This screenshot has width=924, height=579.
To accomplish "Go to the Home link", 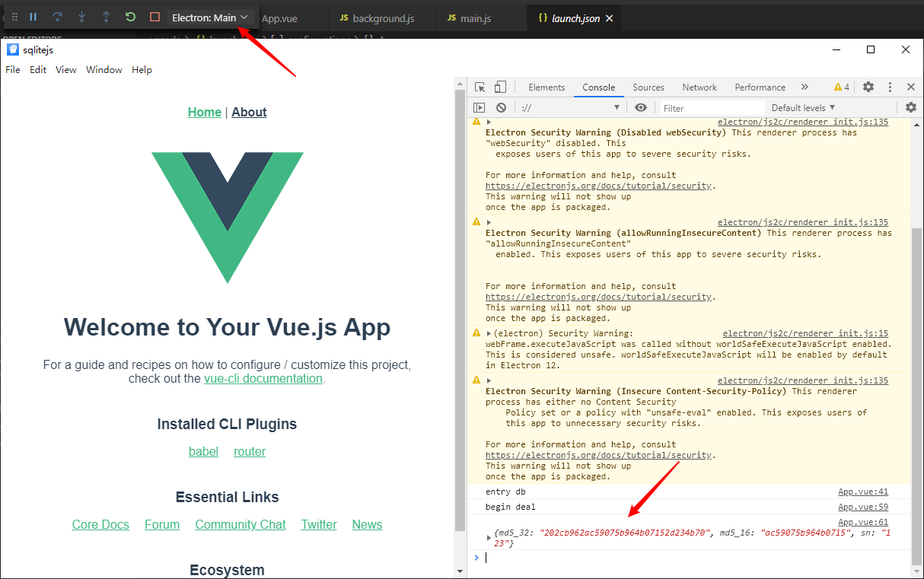I will 205,113.
